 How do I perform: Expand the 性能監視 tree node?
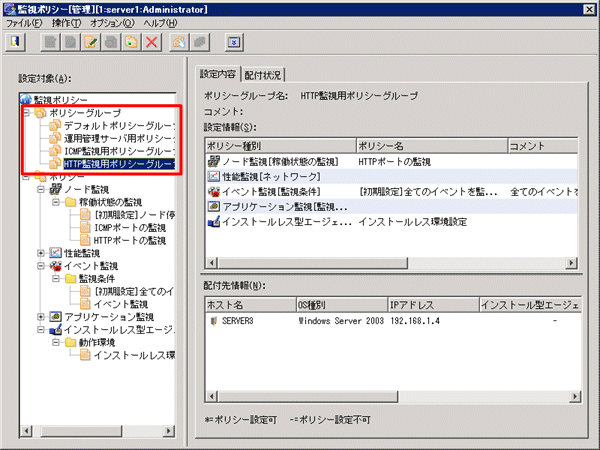(40, 253)
